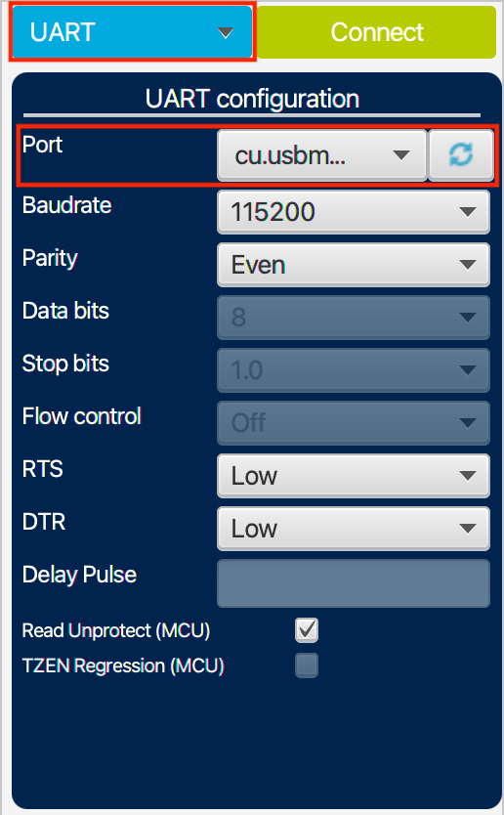Viewport: 504px width, 815px height.
Task: Click the disabled Stop bits dropdown
Action: coord(354,370)
